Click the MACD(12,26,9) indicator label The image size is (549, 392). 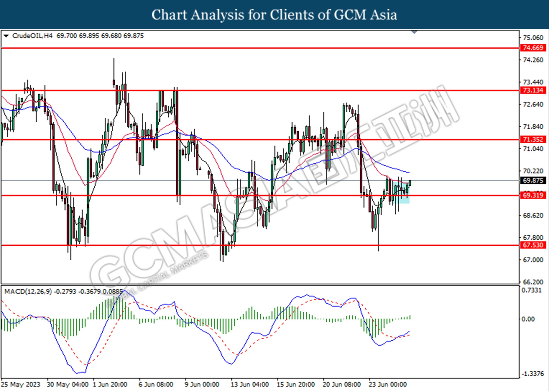28,292
